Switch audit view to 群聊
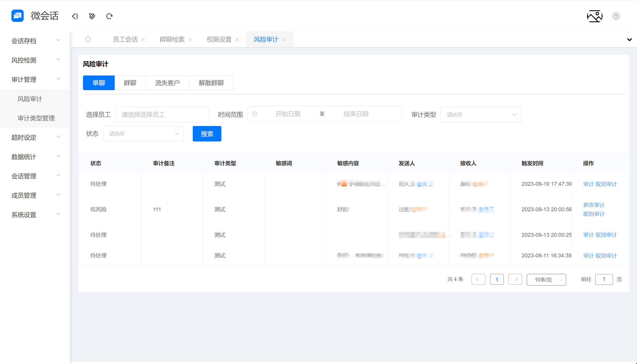The image size is (637, 364). (130, 83)
